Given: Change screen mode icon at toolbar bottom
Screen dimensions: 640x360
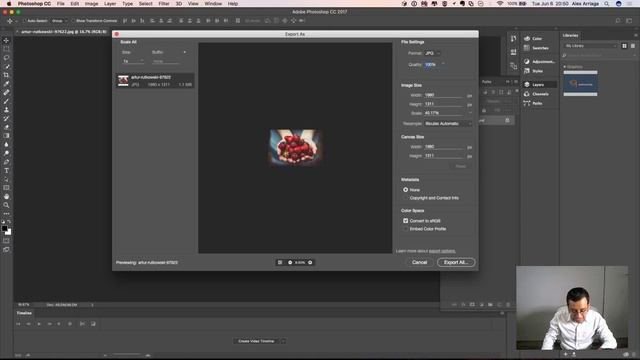Looking at the screenshot, I should coord(6,249).
